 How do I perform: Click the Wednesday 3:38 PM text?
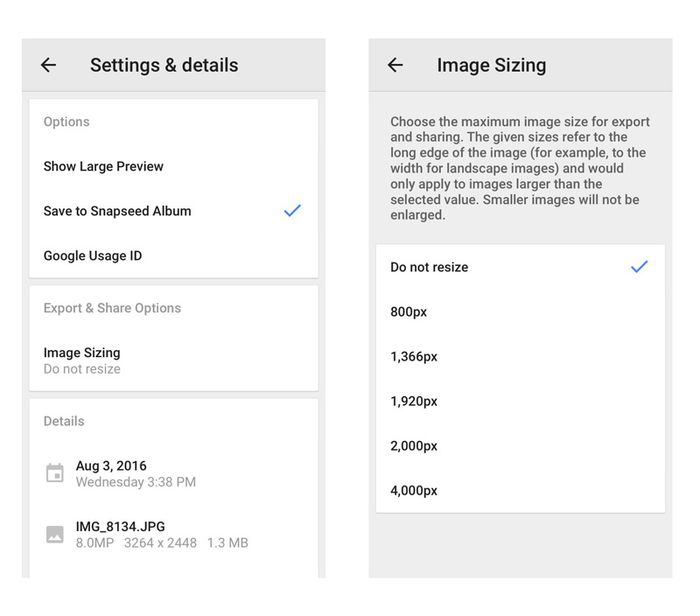[x=136, y=482]
